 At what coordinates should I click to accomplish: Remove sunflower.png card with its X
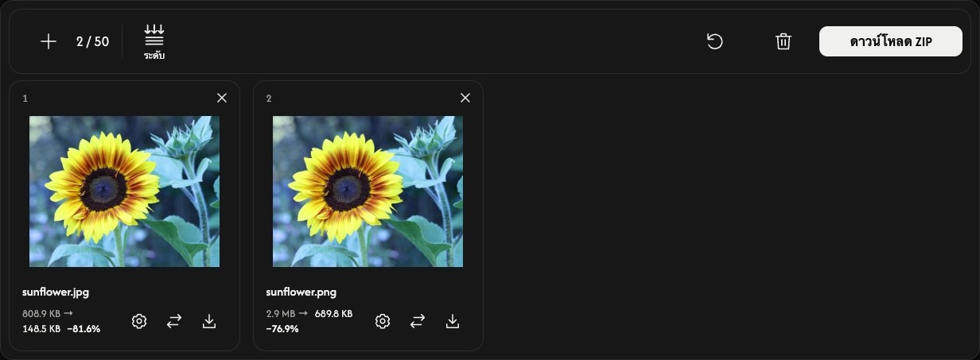(x=465, y=98)
